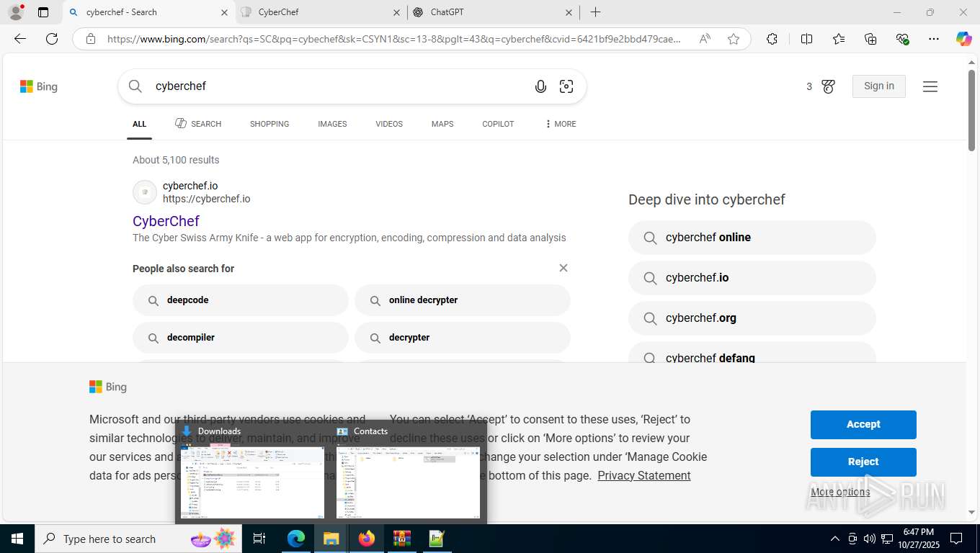Click the browser back arrow
980x553 pixels.
tap(20, 39)
